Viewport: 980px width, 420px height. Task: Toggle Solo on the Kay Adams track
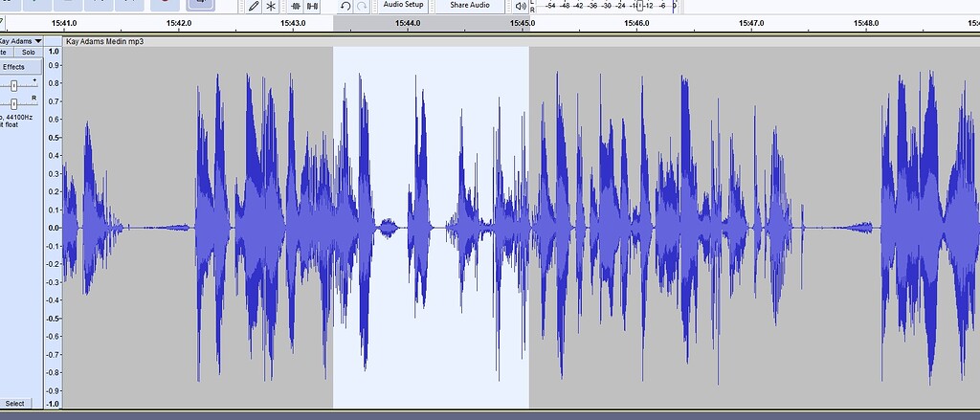tap(28, 53)
